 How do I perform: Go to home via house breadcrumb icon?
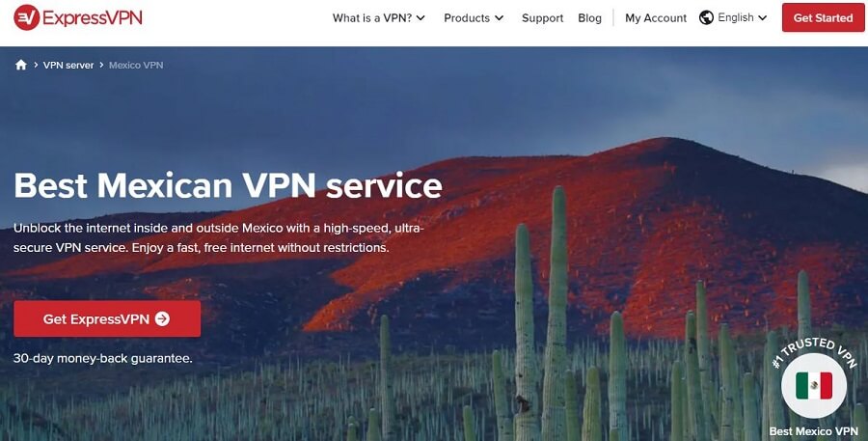coord(21,65)
